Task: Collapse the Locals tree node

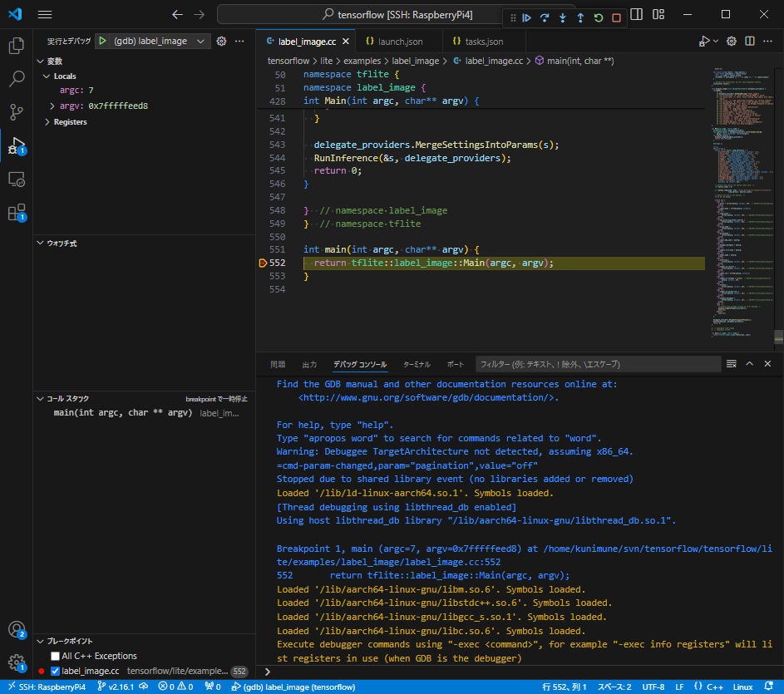Action: 47,76
